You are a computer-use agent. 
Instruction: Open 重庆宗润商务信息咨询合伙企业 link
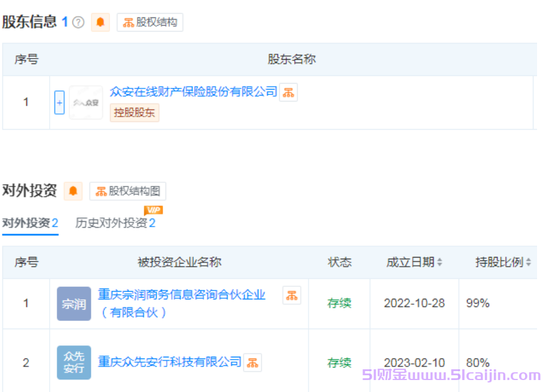click(x=182, y=304)
